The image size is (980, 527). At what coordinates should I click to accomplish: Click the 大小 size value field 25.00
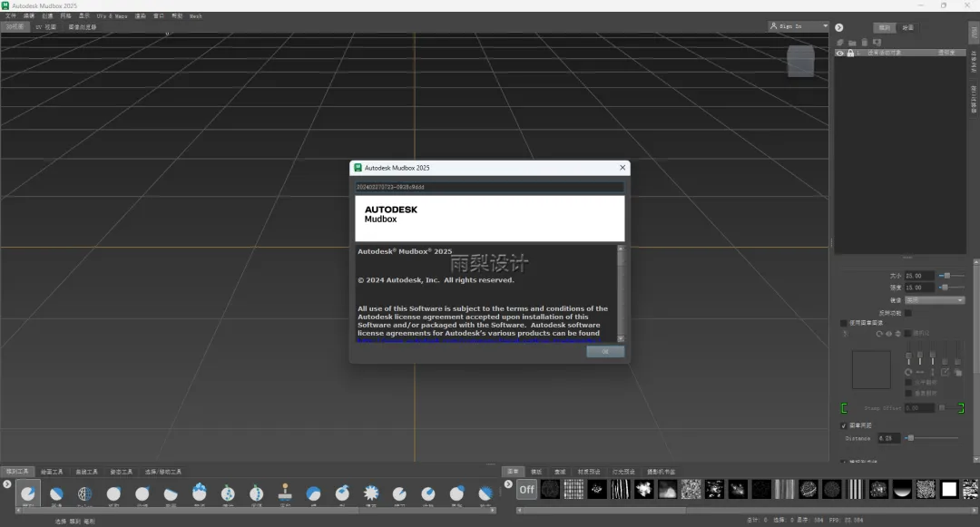(918, 276)
